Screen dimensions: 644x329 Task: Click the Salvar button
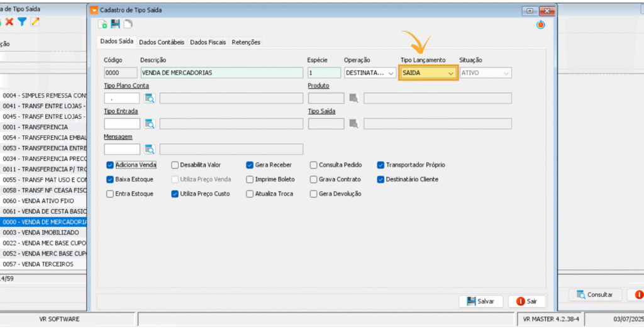pos(481,301)
